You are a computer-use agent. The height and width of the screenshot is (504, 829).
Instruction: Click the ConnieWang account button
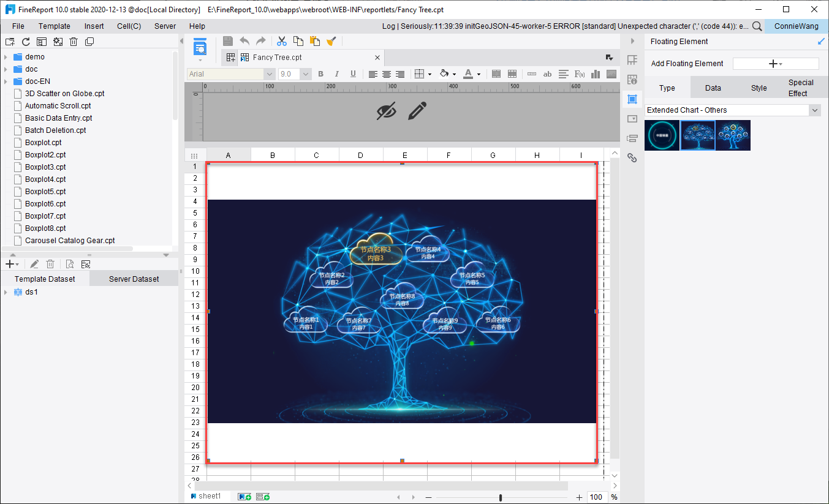pyautogui.click(x=796, y=26)
